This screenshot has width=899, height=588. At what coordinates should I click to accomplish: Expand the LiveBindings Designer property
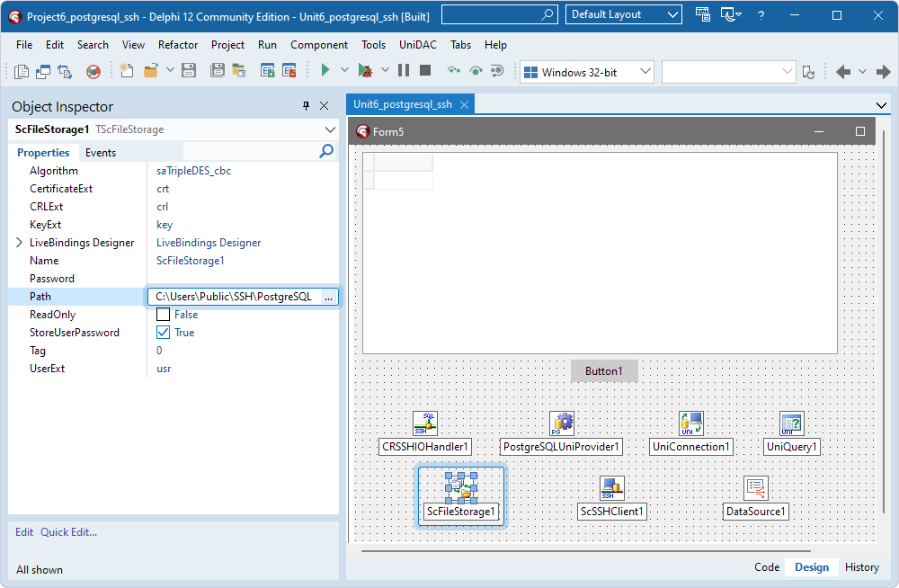20,243
